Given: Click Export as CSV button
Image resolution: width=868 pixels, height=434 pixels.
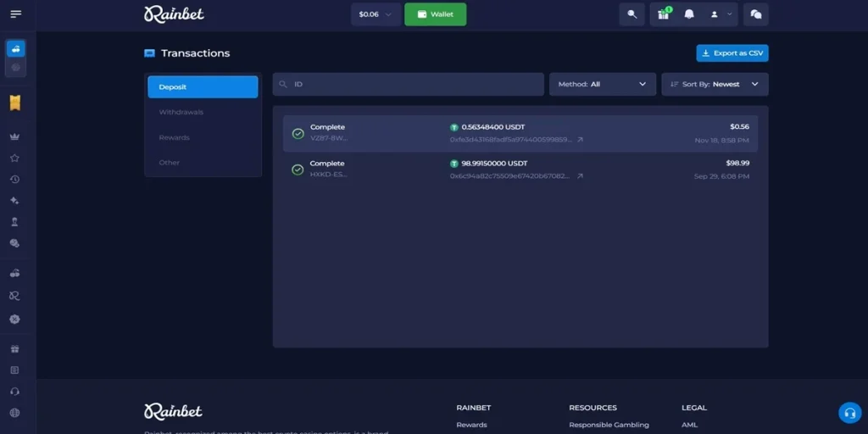Looking at the screenshot, I should pyautogui.click(x=732, y=53).
